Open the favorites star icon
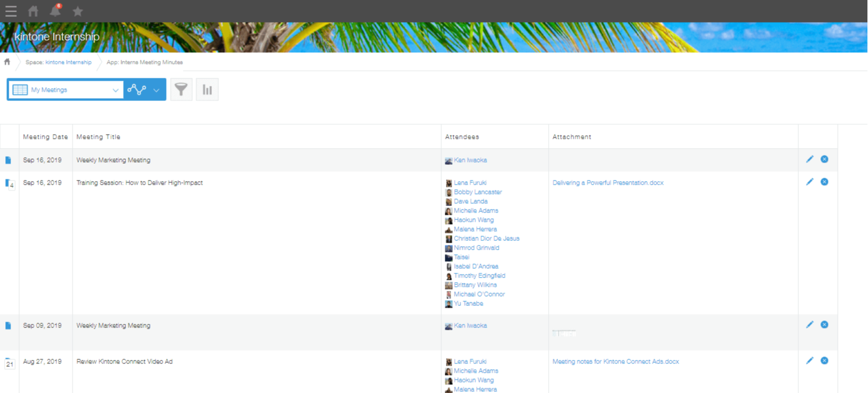 pos(78,11)
